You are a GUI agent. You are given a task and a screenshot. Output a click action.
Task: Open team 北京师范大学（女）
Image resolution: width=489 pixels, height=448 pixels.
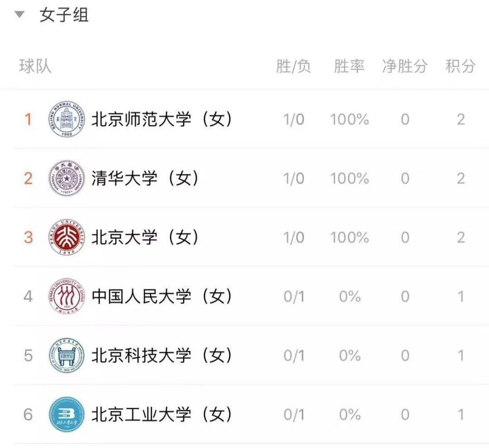[x=162, y=119]
